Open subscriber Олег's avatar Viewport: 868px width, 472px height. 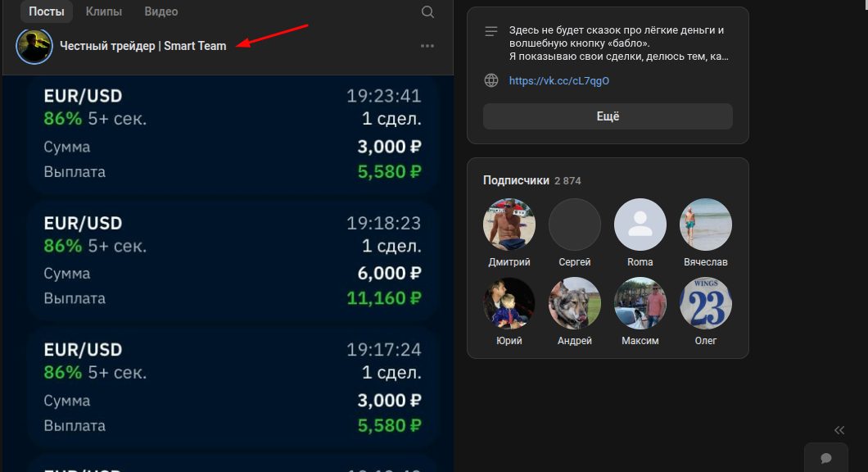point(706,303)
